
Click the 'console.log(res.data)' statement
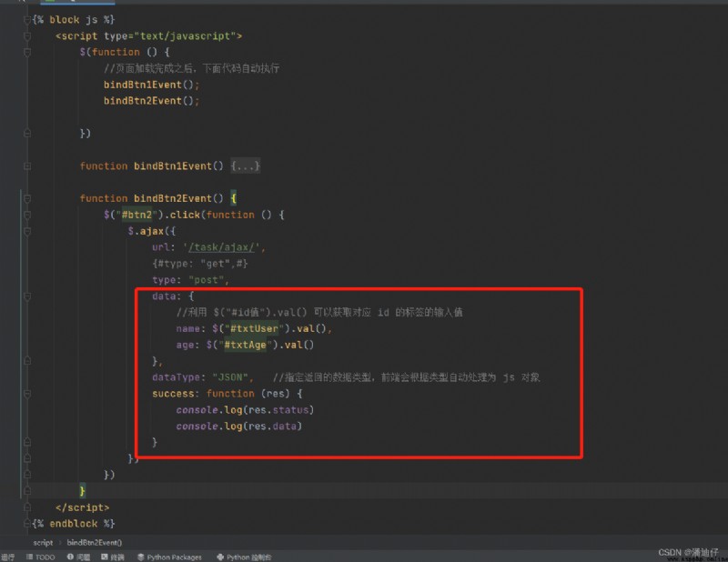coord(239,426)
